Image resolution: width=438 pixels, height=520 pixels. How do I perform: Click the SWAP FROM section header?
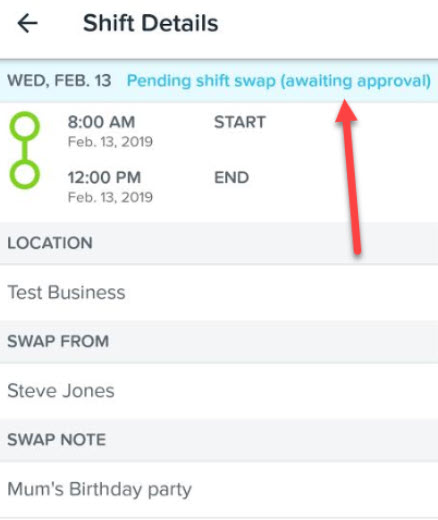[x=219, y=341]
